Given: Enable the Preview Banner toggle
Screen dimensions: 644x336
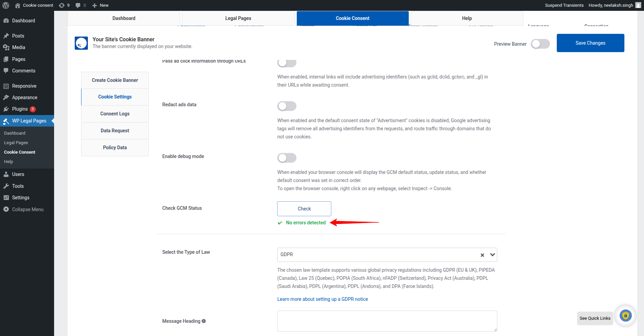Looking at the screenshot, I should [540, 44].
